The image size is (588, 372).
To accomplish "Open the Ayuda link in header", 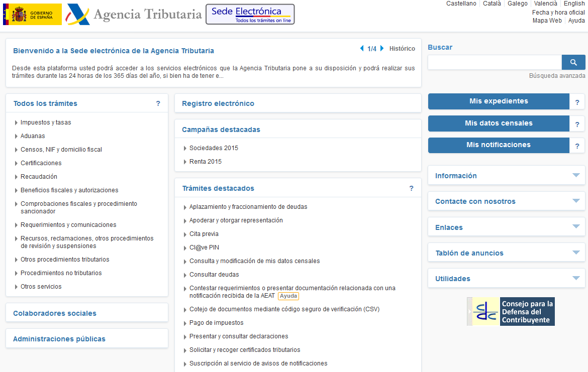I will (x=576, y=21).
